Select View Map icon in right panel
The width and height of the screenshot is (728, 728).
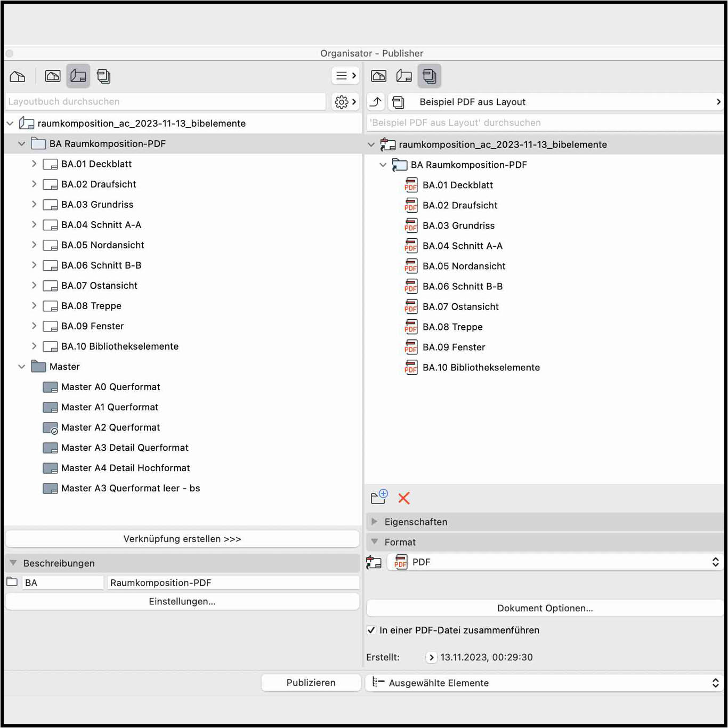tap(379, 76)
